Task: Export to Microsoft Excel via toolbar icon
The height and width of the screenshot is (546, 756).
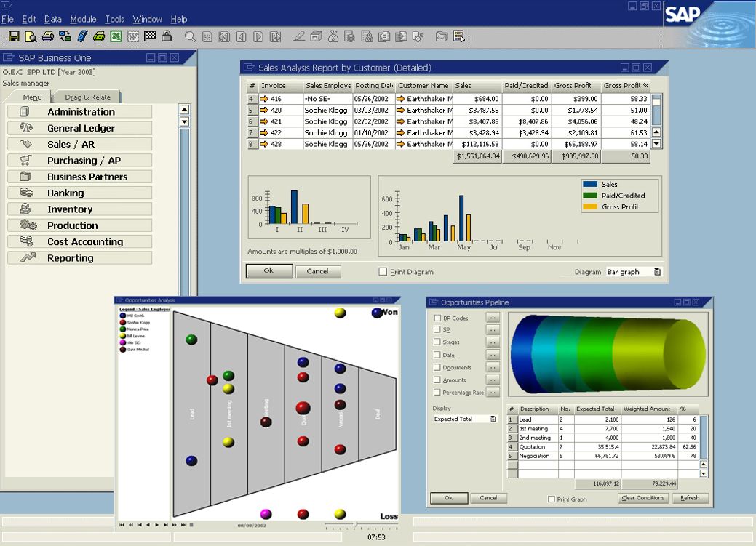Action: pyautogui.click(x=116, y=36)
